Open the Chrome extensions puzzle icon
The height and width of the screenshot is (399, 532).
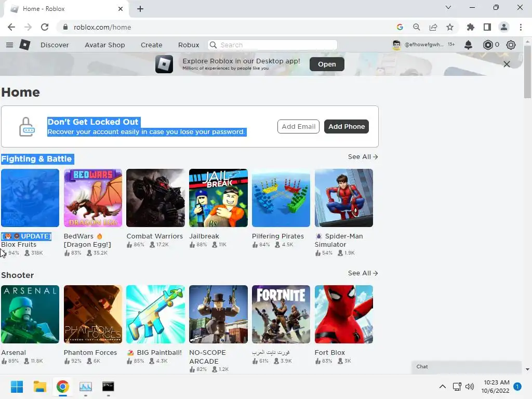(x=471, y=27)
